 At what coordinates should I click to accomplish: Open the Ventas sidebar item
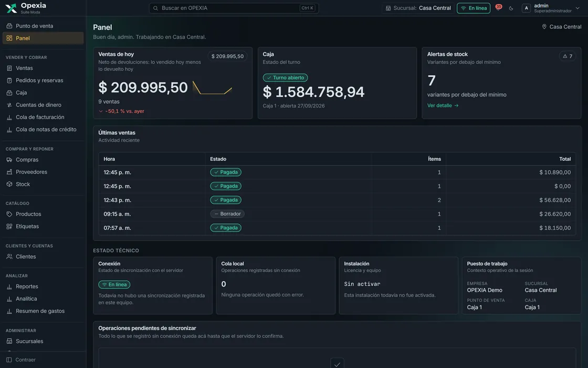tap(43, 68)
